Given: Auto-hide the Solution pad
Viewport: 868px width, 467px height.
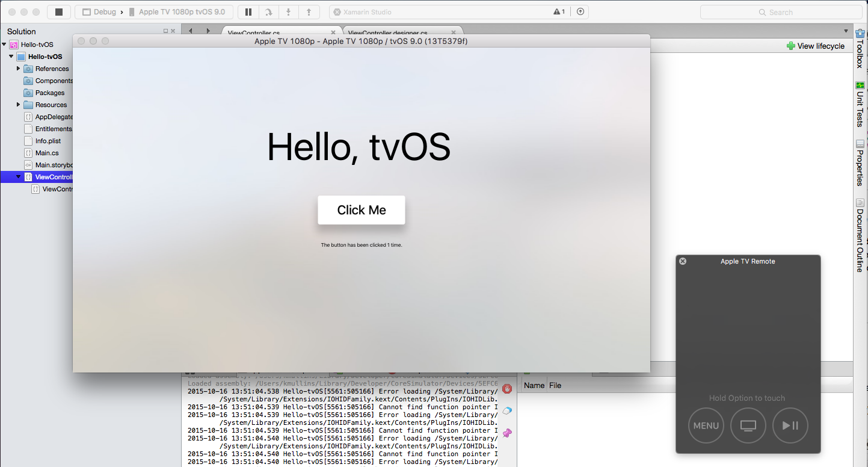Looking at the screenshot, I should (165, 31).
